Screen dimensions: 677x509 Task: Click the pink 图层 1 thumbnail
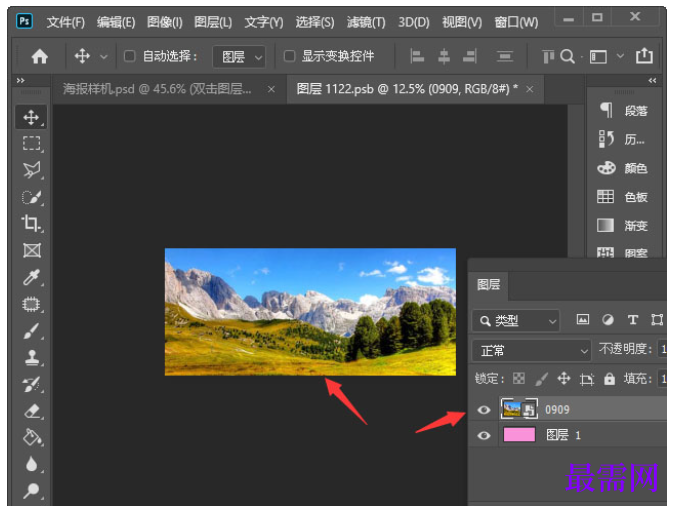(519, 435)
